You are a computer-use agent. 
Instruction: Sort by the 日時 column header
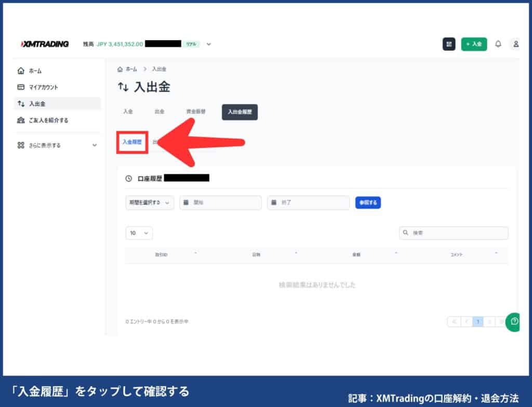256,255
